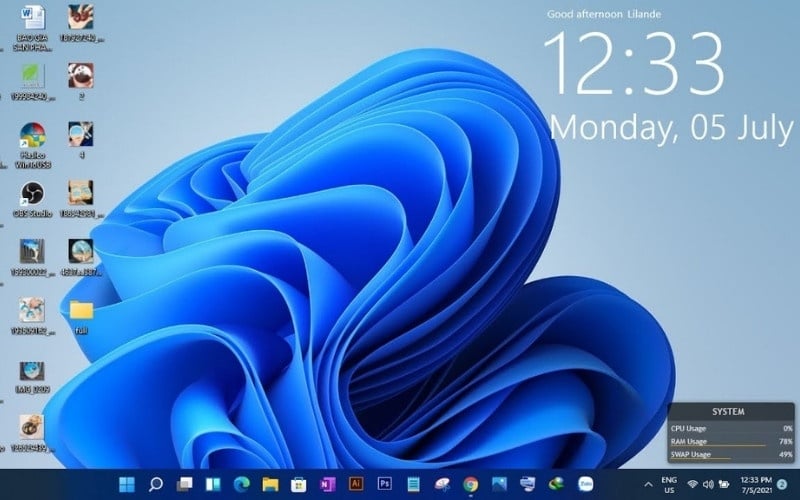The width and height of the screenshot is (800, 500).
Task: Open Photoshop from the taskbar
Action: (x=384, y=484)
